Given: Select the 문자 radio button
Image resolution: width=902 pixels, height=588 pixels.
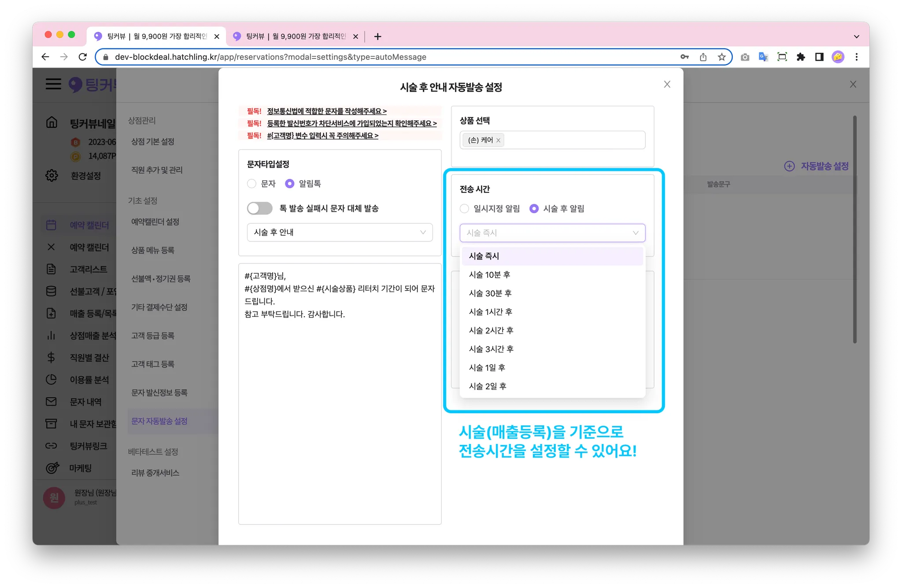Looking at the screenshot, I should point(251,184).
